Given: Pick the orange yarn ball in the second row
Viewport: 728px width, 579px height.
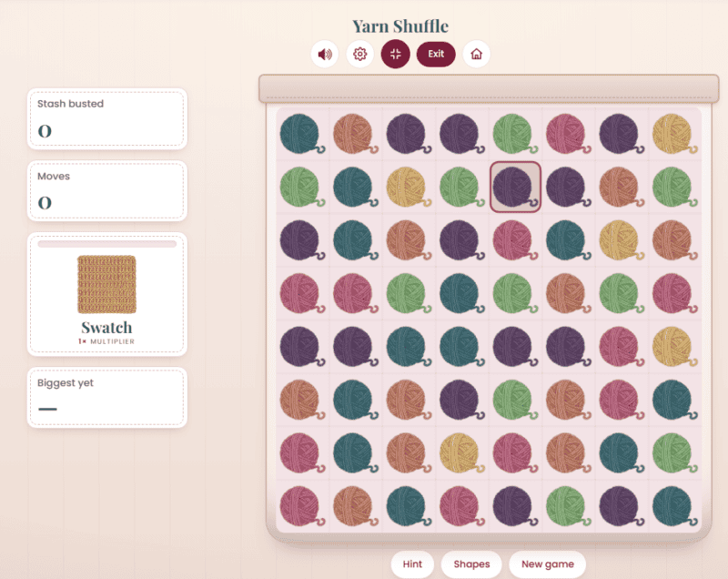Looking at the screenshot, I should tap(622, 188).
